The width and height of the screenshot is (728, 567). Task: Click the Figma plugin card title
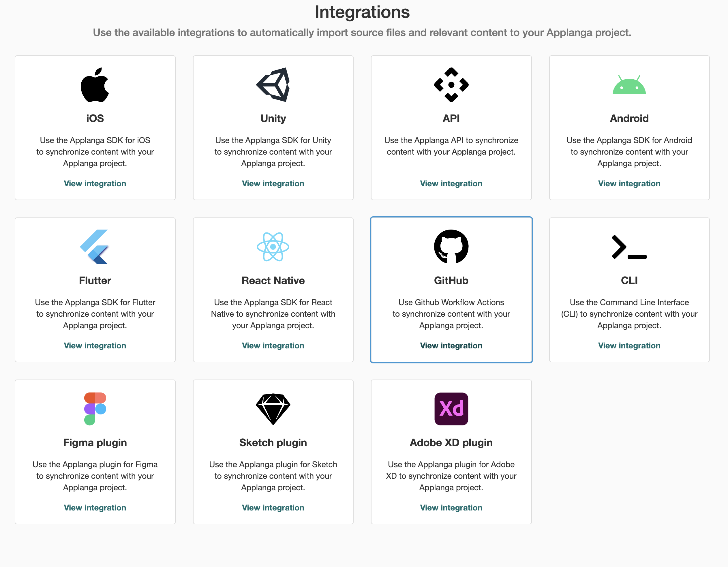(95, 443)
